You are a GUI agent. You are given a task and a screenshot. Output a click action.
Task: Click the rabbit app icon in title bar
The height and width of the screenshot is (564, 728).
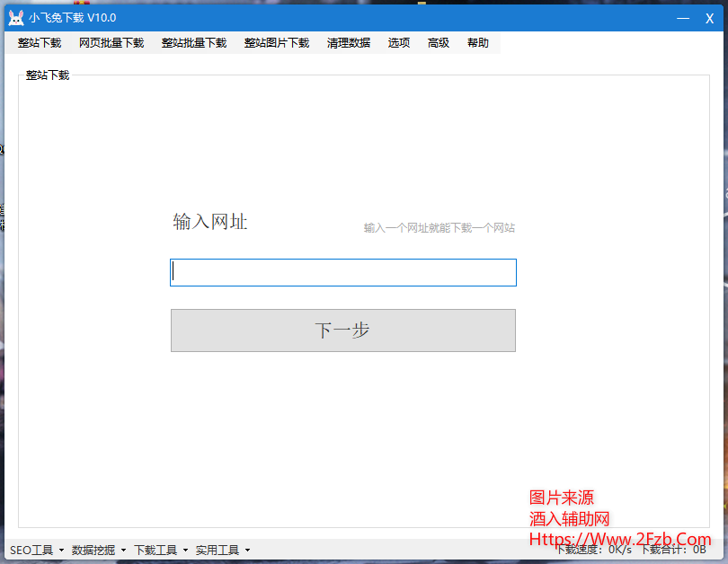click(14, 17)
